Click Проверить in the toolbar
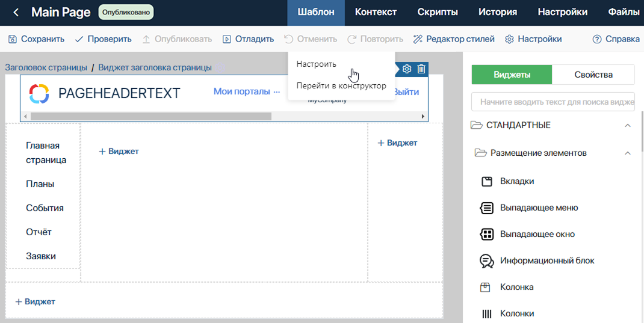 103,39
